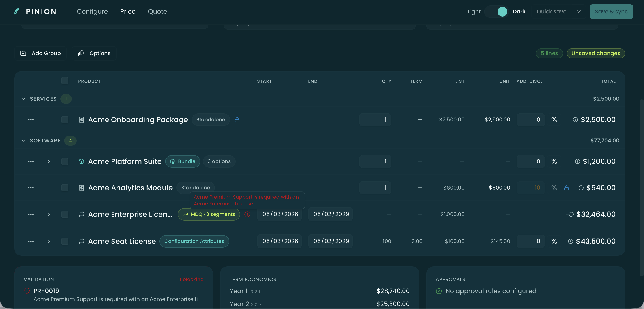The width and height of the screenshot is (644, 309).
Task: Click the PR-0019 validation entry
Action: pyautogui.click(x=114, y=295)
